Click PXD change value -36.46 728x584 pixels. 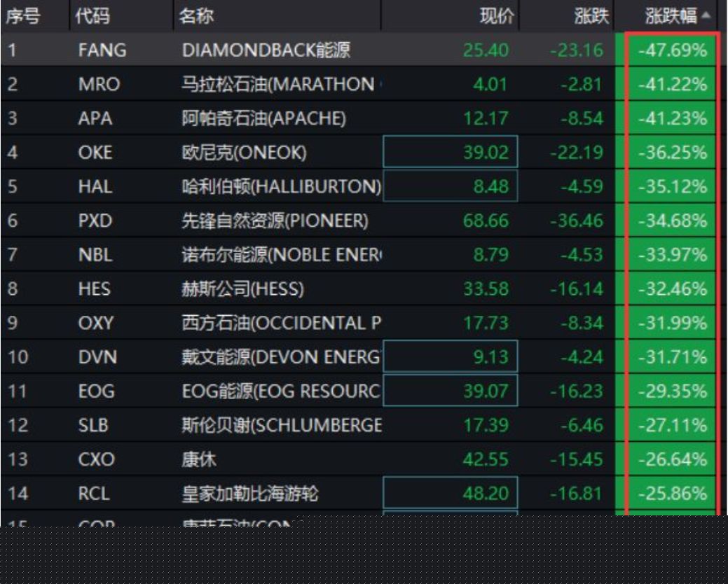click(577, 221)
